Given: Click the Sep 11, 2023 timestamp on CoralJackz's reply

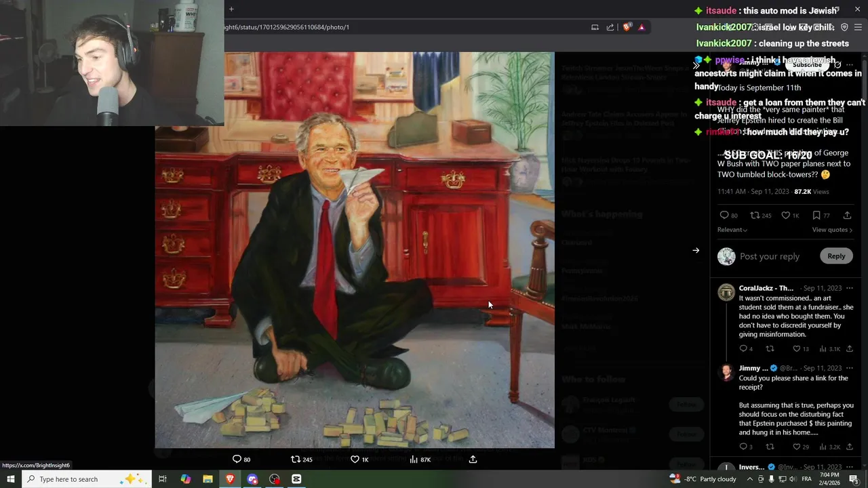Looking at the screenshot, I should pos(823,288).
